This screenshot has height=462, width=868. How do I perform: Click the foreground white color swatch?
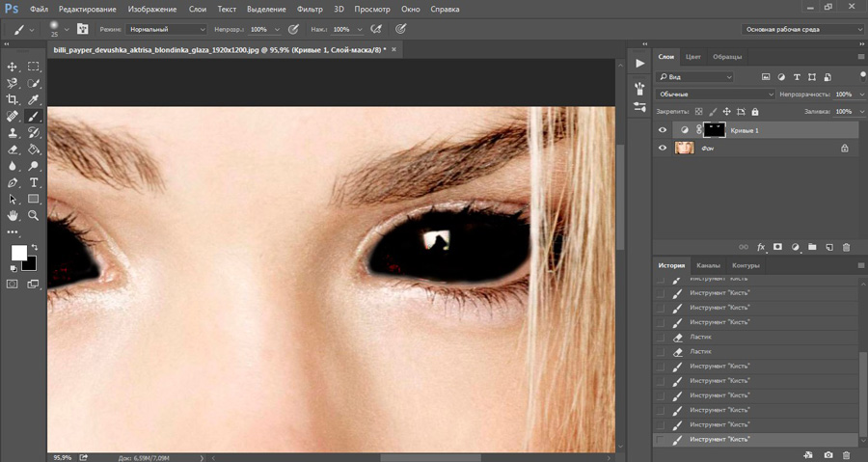point(18,253)
